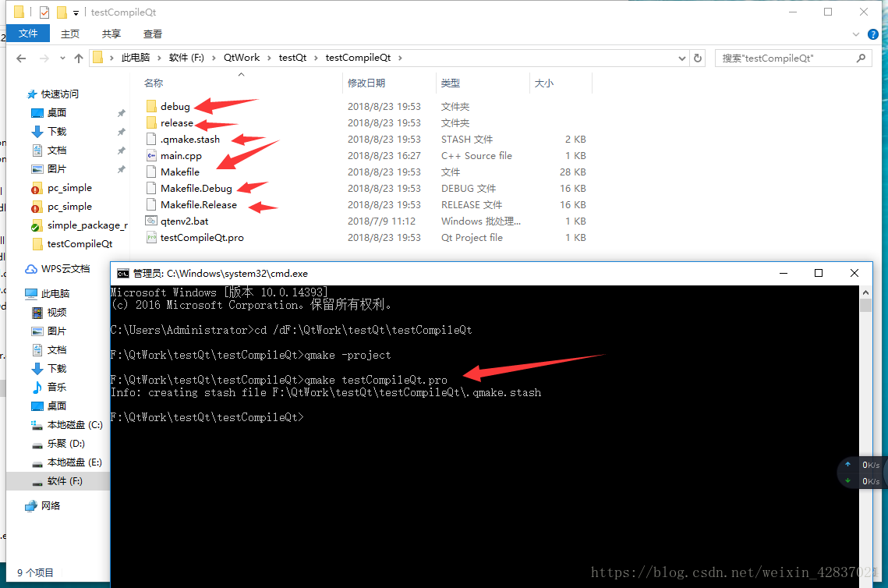Expand the ribbon with chevron
This screenshot has height=588, width=888.
pyautogui.click(x=856, y=34)
